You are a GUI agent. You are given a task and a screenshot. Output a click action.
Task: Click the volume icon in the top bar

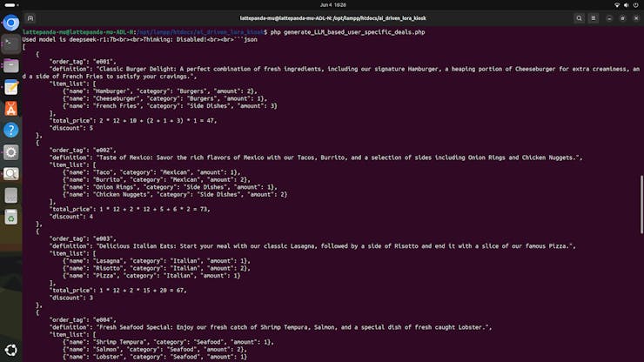pos(627,5)
